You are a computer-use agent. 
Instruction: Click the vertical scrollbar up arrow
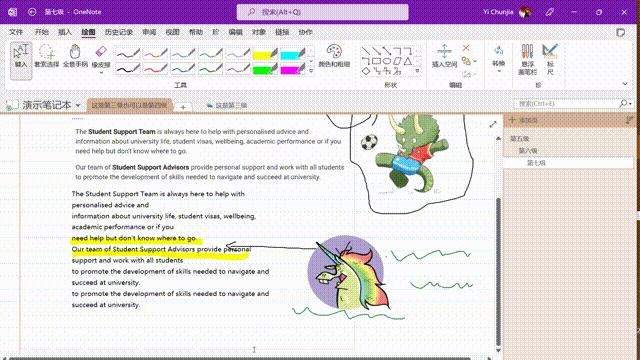click(498, 139)
